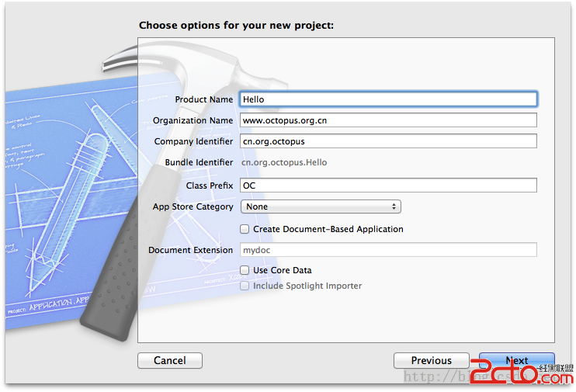
Task: Click the Document Extension field
Action: [x=388, y=250]
